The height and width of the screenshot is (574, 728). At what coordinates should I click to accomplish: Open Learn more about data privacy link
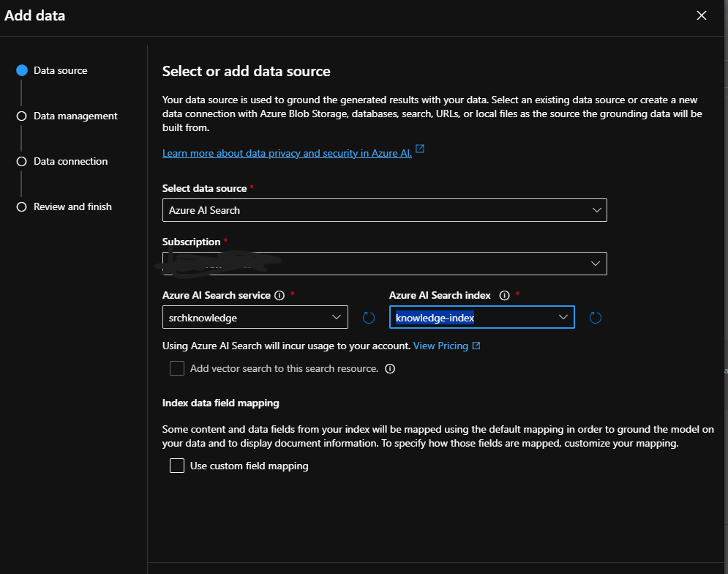pyautogui.click(x=287, y=153)
